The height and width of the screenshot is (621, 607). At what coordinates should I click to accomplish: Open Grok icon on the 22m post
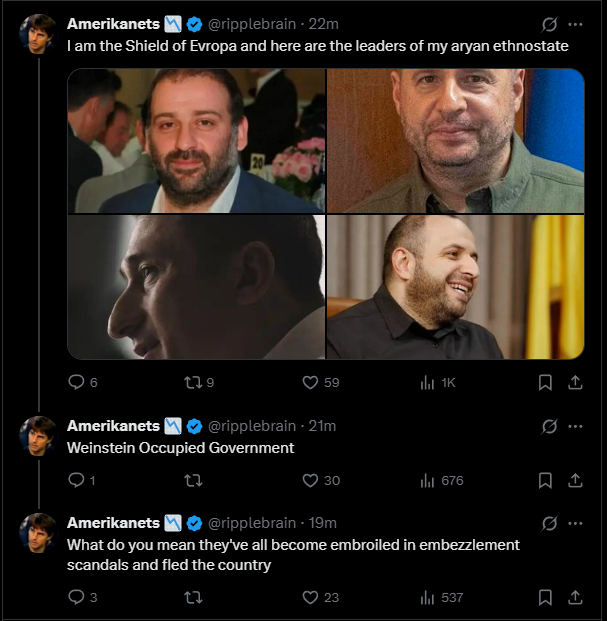(549, 24)
